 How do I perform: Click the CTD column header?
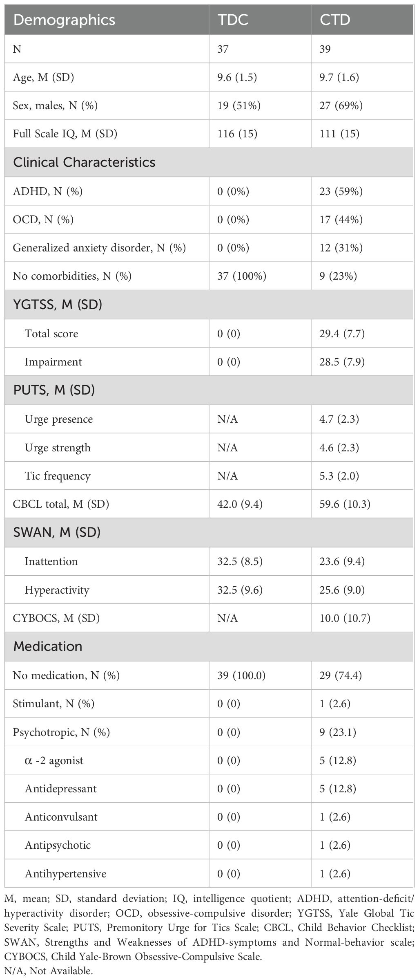[x=335, y=20]
